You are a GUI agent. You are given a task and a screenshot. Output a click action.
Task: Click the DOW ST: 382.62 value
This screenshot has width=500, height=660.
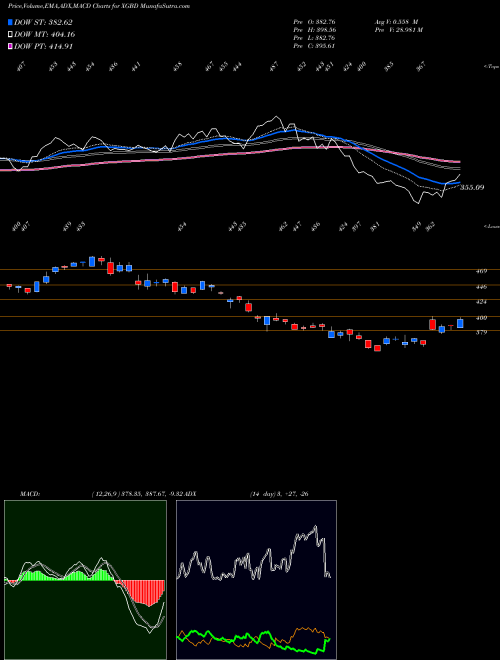point(44,22)
